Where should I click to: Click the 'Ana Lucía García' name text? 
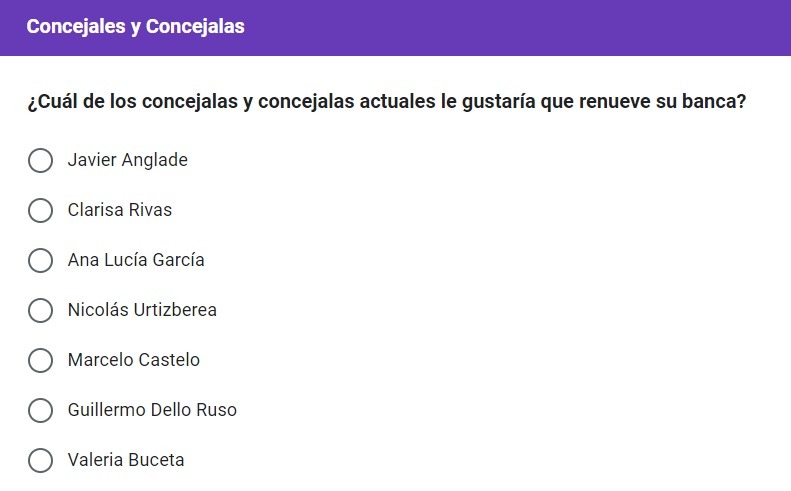tap(136, 260)
